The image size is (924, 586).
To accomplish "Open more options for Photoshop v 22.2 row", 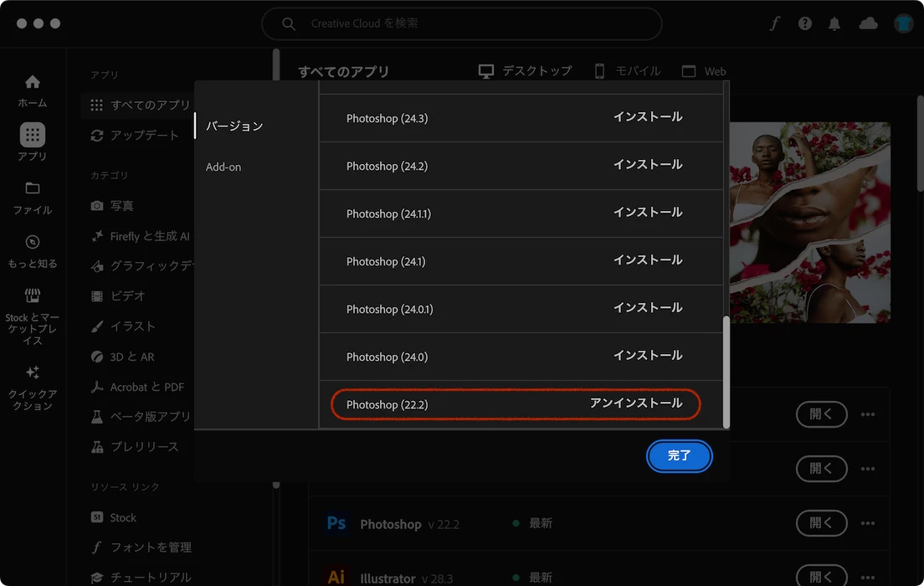I will [867, 523].
